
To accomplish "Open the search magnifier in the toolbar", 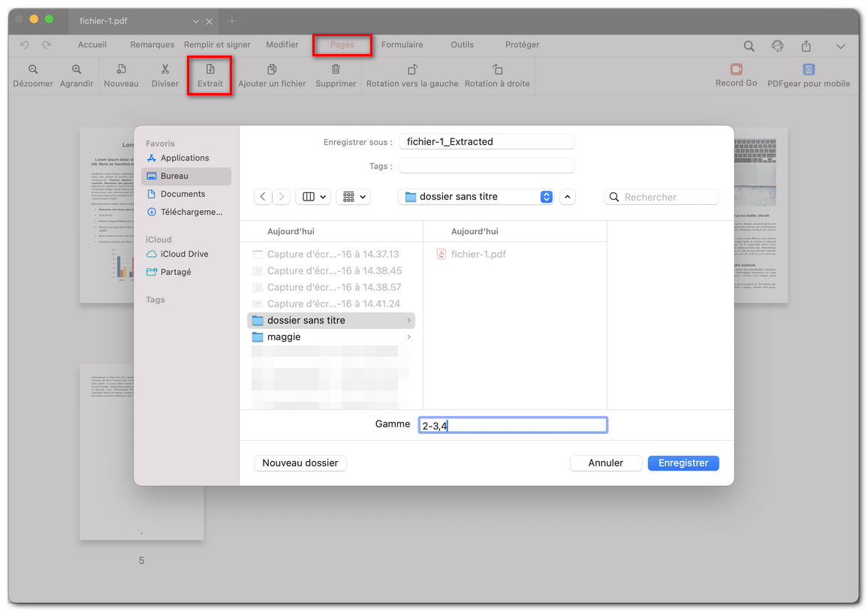I will (x=749, y=45).
